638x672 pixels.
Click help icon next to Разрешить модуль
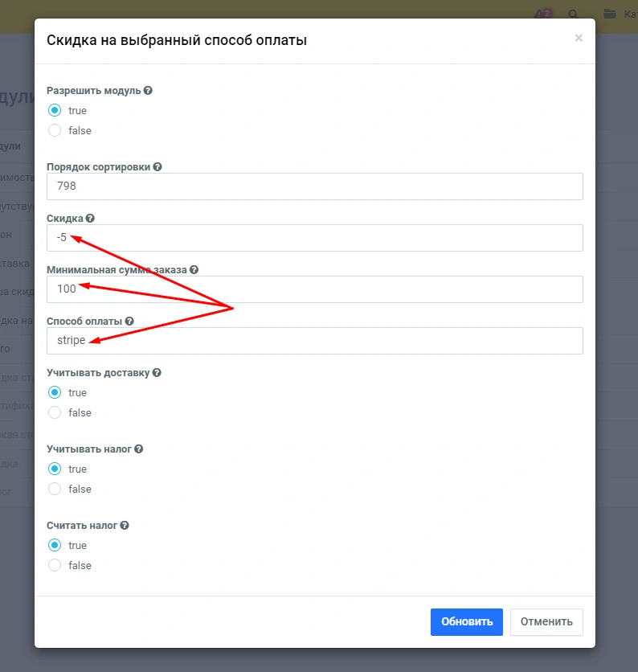tap(148, 91)
